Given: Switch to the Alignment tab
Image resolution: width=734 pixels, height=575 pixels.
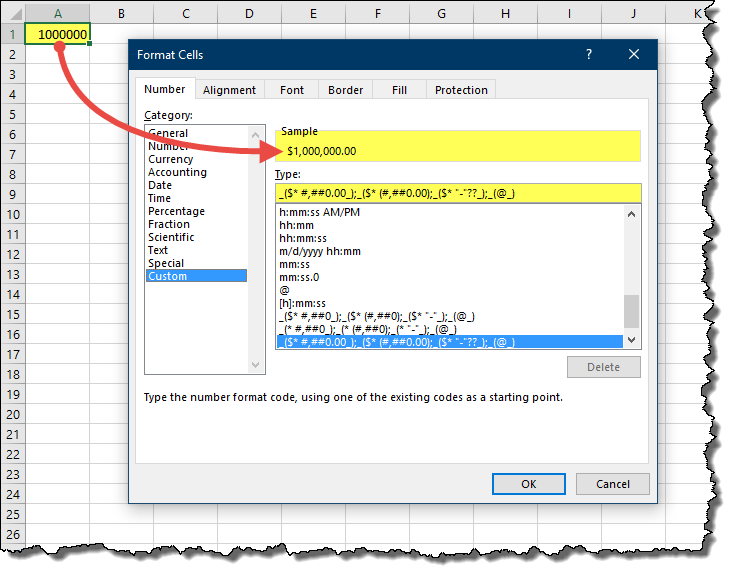Looking at the screenshot, I should click(x=229, y=90).
